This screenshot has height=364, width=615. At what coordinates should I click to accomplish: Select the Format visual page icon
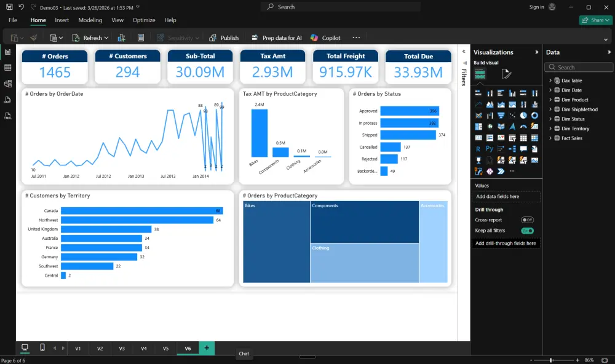506,73
